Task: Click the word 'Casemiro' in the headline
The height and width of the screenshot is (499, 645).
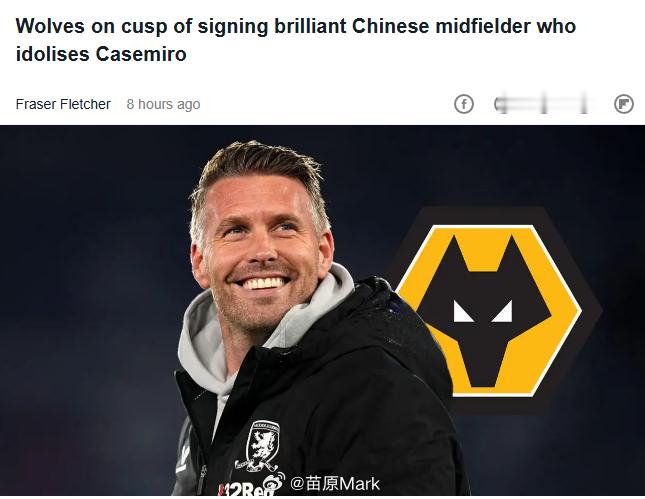Action: pos(141,54)
